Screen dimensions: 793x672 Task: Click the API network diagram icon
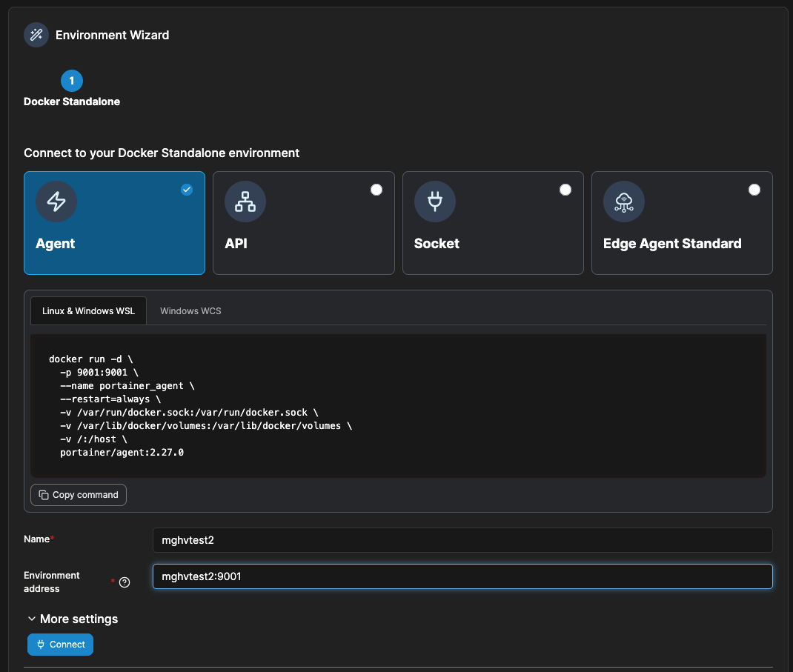click(245, 202)
